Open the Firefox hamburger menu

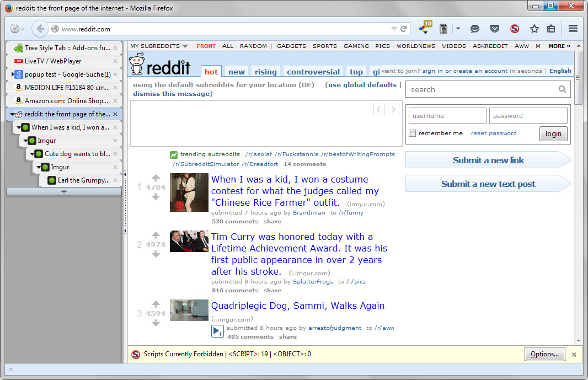[x=573, y=29]
